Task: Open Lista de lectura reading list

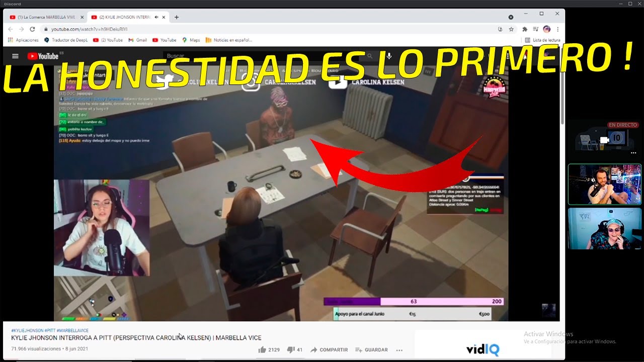Action: [542, 40]
